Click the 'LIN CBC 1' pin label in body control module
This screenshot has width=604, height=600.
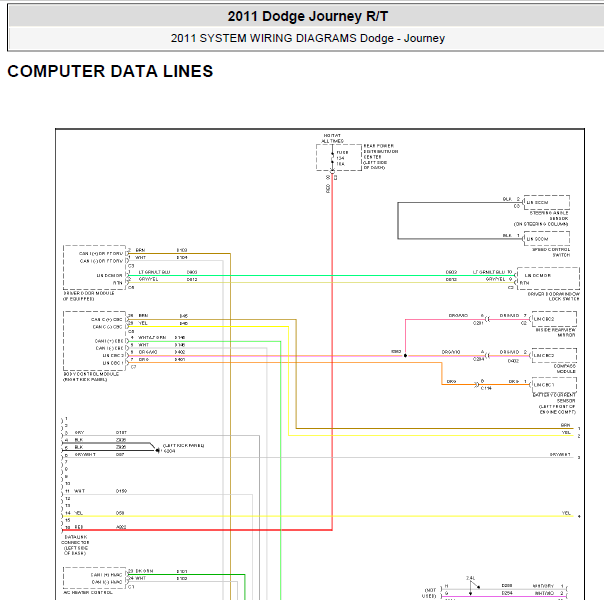click(x=113, y=363)
